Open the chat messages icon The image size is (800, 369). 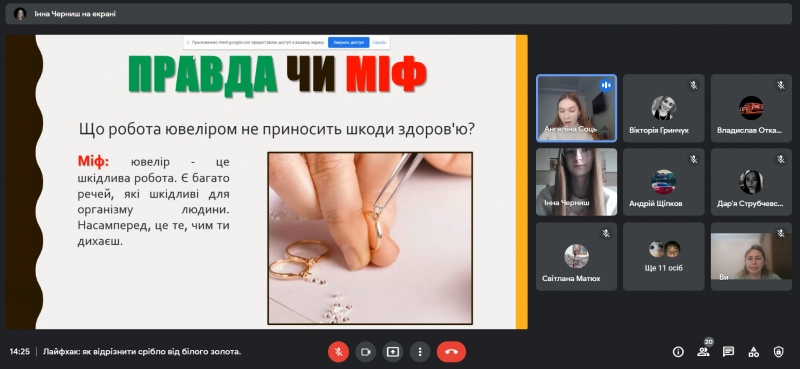point(728,352)
